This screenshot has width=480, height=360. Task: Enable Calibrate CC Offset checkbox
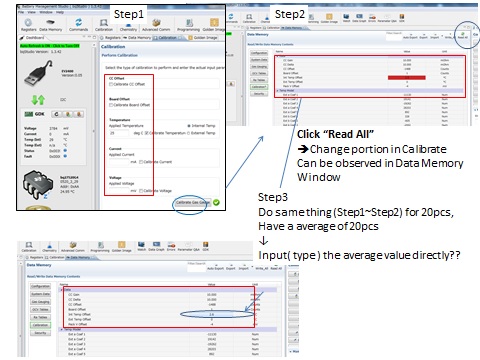[x=111, y=84]
